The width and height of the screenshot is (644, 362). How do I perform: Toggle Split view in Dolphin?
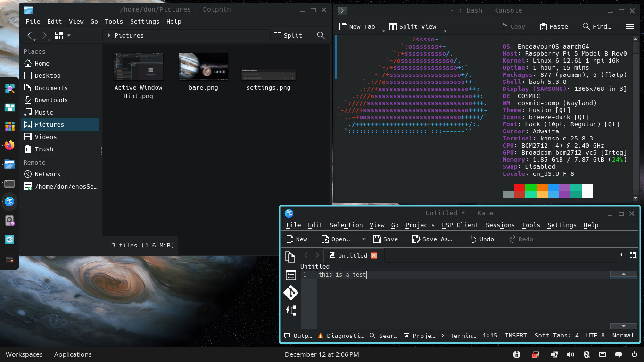[x=288, y=35]
